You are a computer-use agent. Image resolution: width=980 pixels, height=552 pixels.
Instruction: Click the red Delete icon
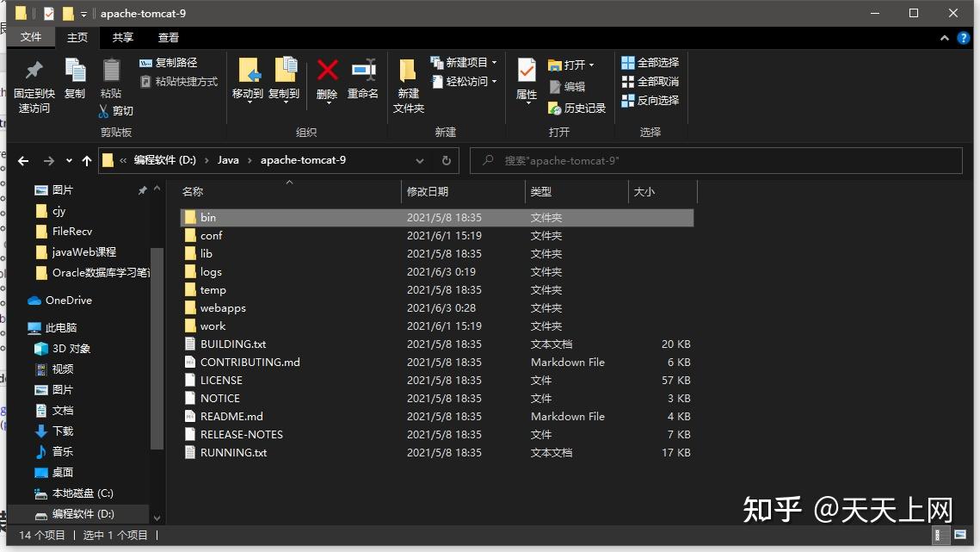(x=328, y=70)
